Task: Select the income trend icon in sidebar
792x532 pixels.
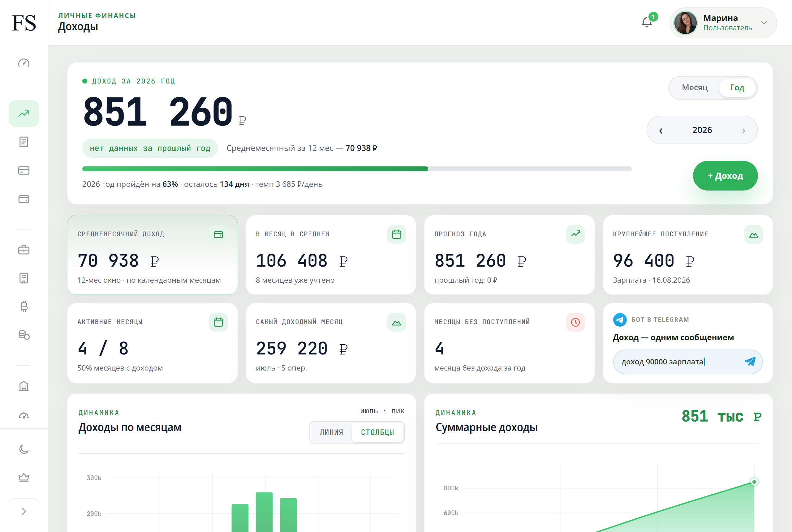Action: coord(24,113)
